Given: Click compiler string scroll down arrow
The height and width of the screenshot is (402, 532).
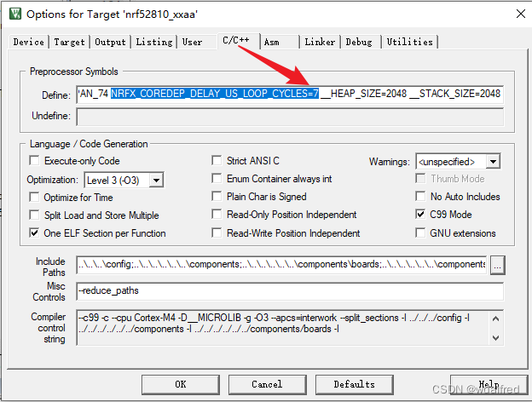Looking at the screenshot, I should click(495, 337).
